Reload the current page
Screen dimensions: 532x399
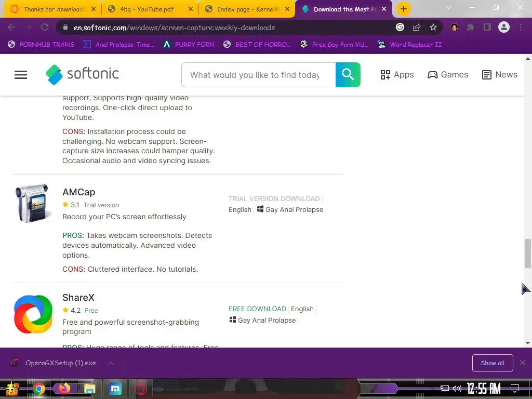point(45,27)
